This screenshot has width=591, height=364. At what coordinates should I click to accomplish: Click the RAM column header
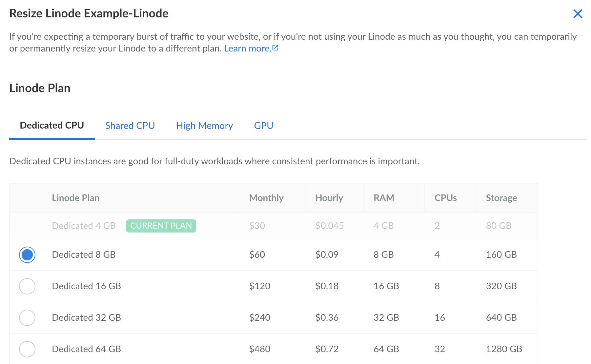[383, 198]
